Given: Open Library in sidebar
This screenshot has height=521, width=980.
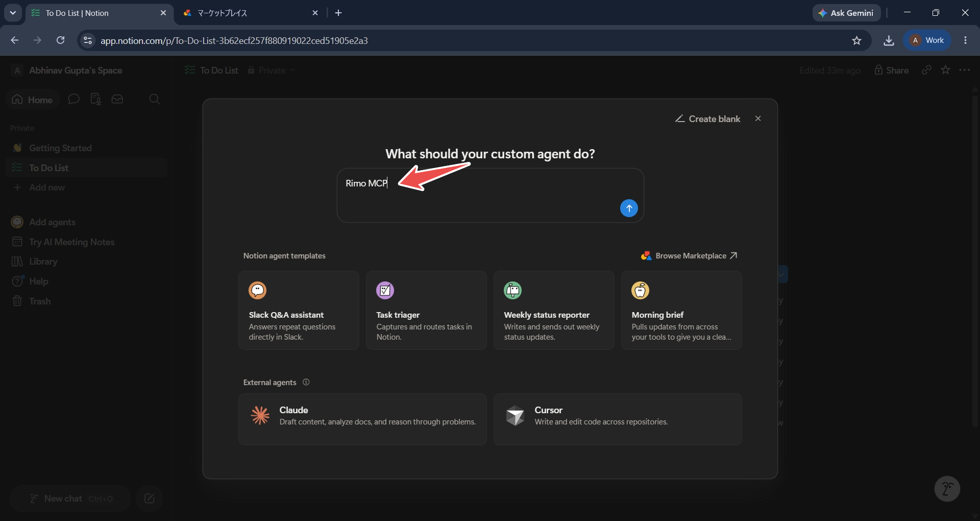Looking at the screenshot, I should coord(86,262).
